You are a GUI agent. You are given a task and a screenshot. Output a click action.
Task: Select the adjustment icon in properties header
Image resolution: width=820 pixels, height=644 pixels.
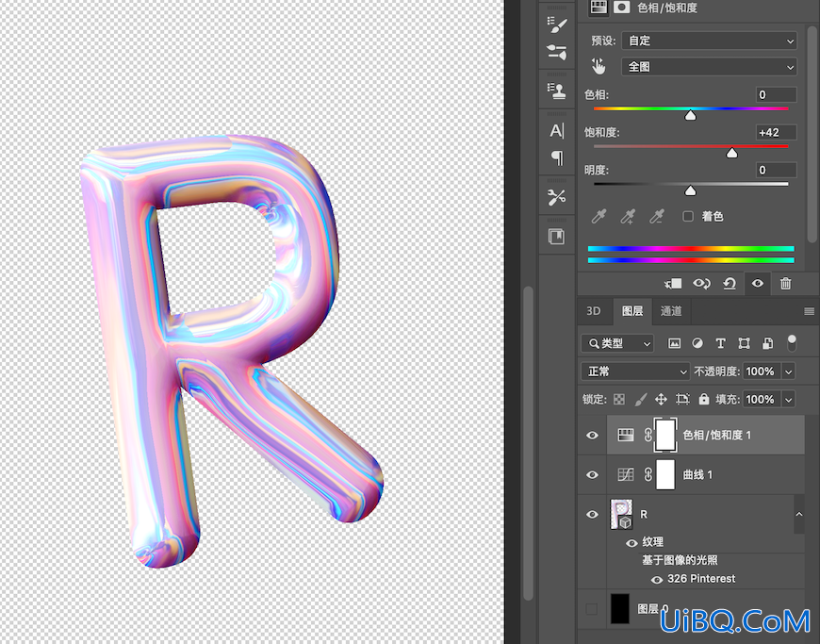tap(599, 8)
